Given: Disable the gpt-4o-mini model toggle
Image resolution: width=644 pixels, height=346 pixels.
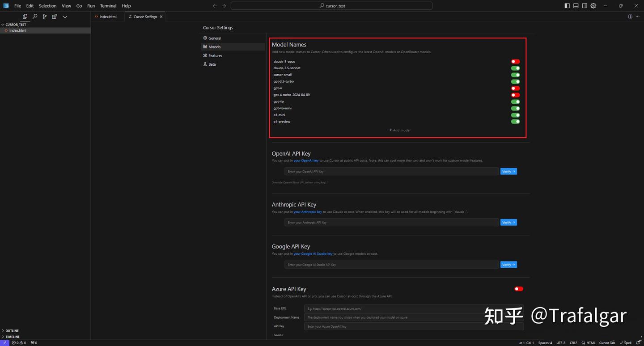Looking at the screenshot, I should click(x=515, y=108).
